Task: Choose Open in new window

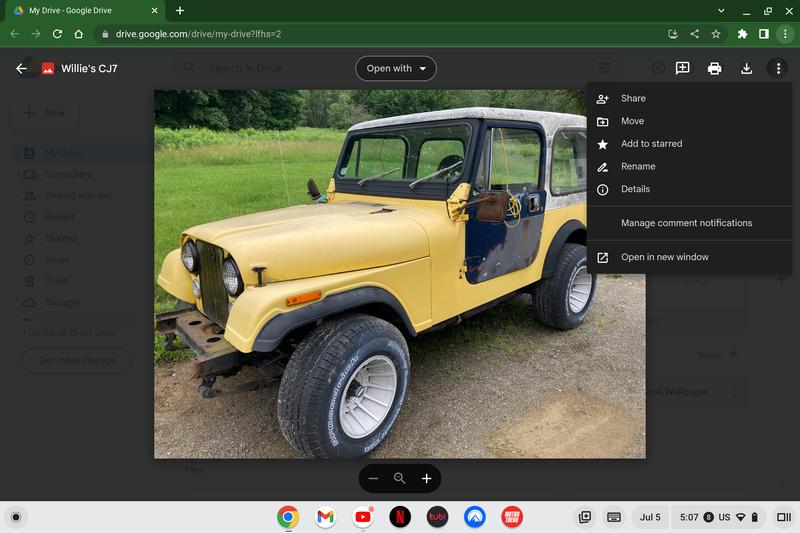Action: coord(664,257)
